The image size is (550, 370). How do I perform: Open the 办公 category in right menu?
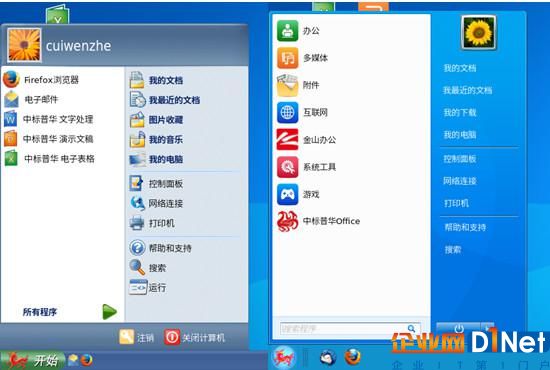(298, 31)
